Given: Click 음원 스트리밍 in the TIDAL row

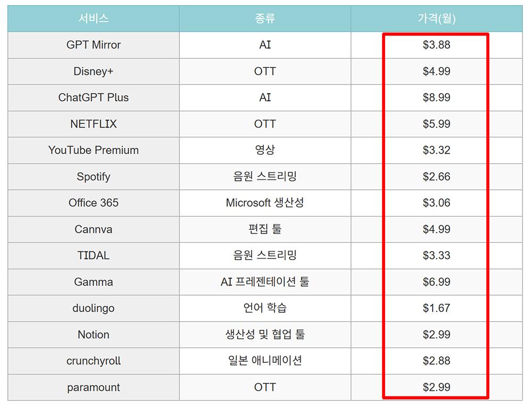Looking at the screenshot, I should coord(265,255).
